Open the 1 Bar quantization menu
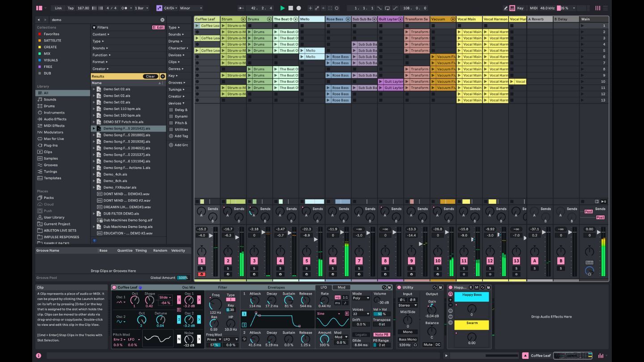The height and width of the screenshot is (362, 644). pos(142,8)
